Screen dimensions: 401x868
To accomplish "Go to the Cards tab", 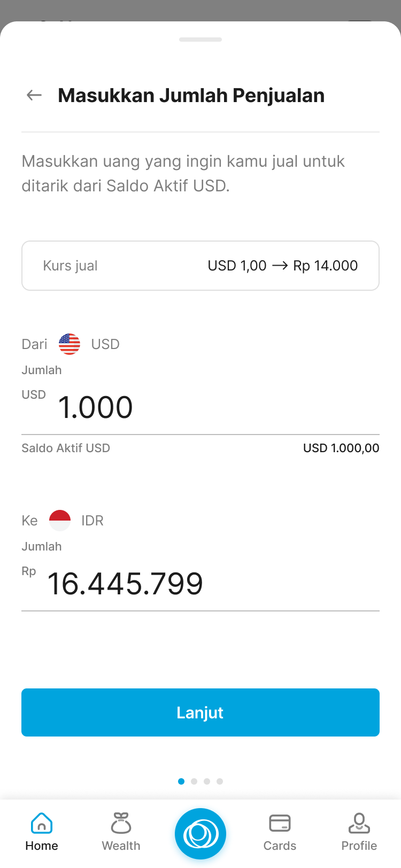I will pos(280,832).
